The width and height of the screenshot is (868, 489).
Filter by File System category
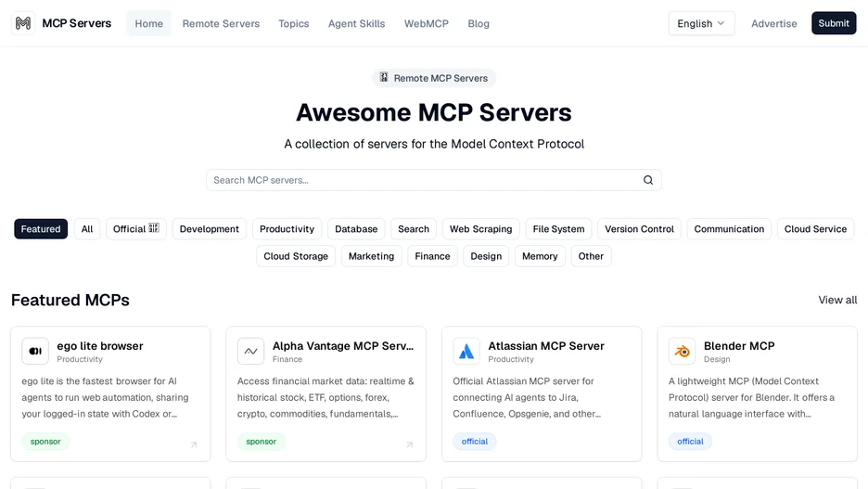tap(558, 228)
